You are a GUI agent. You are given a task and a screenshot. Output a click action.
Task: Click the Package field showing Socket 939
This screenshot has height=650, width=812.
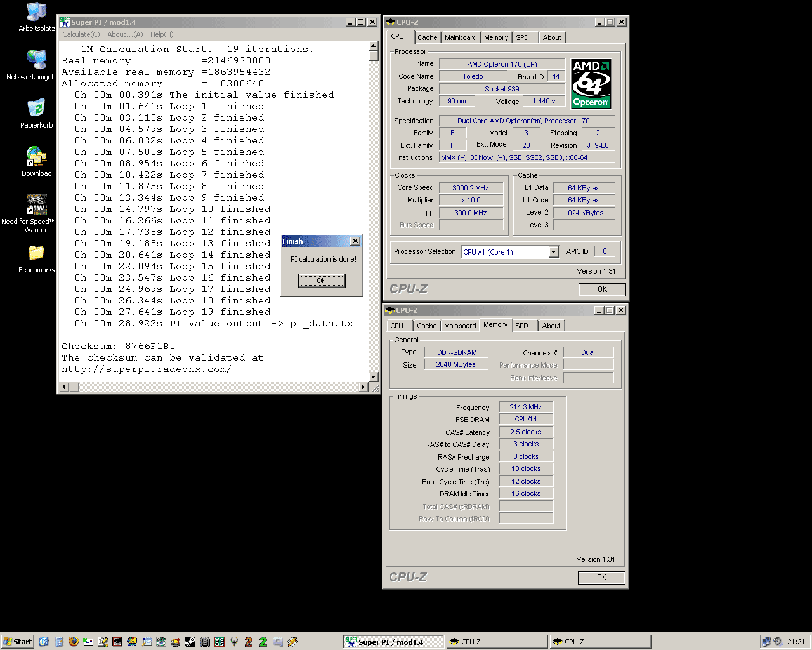(x=502, y=89)
